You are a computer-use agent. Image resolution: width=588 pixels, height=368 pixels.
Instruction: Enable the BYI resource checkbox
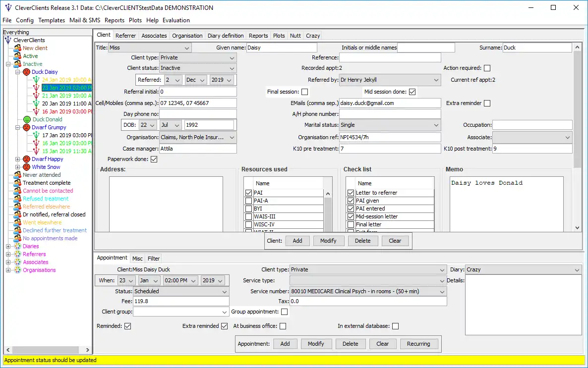(248, 209)
